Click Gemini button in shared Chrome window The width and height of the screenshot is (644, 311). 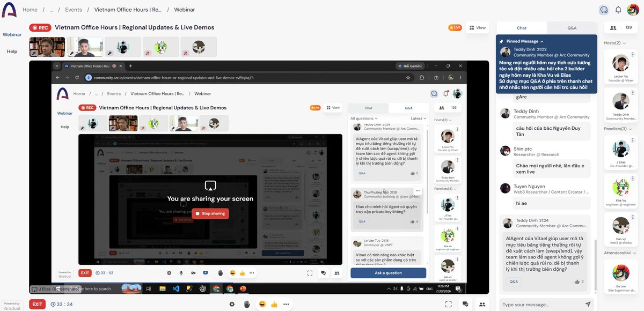409,66
